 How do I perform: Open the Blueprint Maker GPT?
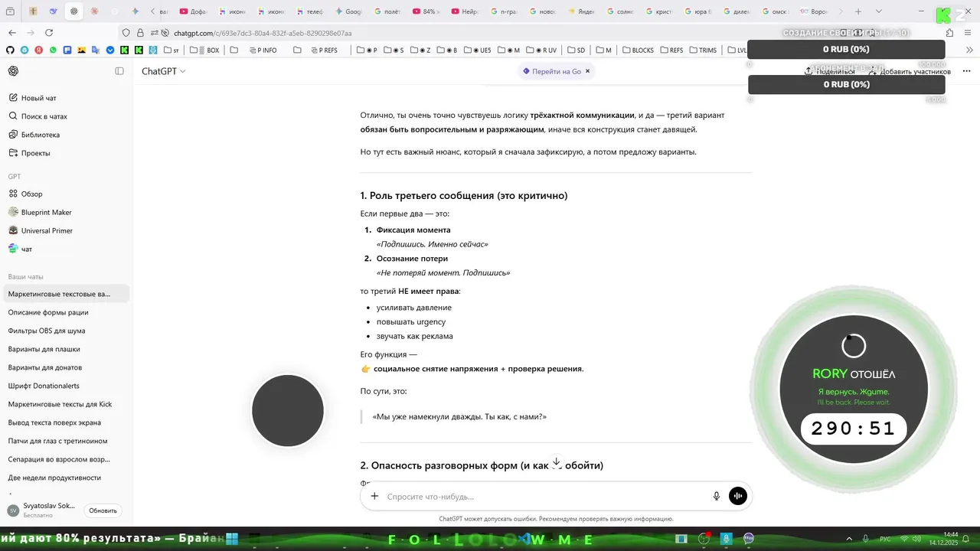click(40, 212)
